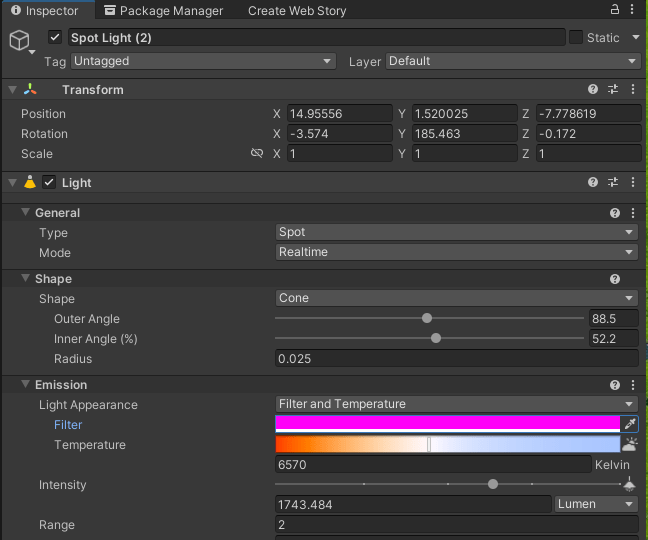This screenshot has height=540, width=648.
Task: Switch to Create Web Story tab
Action: click(297, 11)
